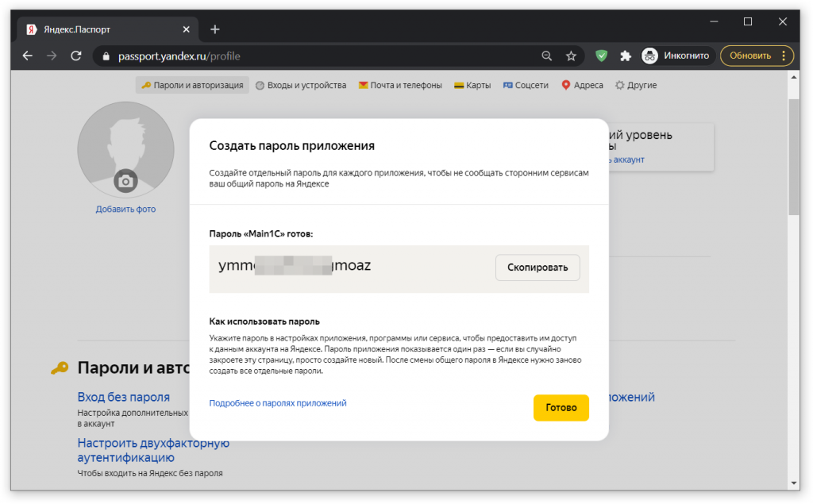Click the Добавить фото link
This screenshot has width=813, height=504.
pos(125,210)
